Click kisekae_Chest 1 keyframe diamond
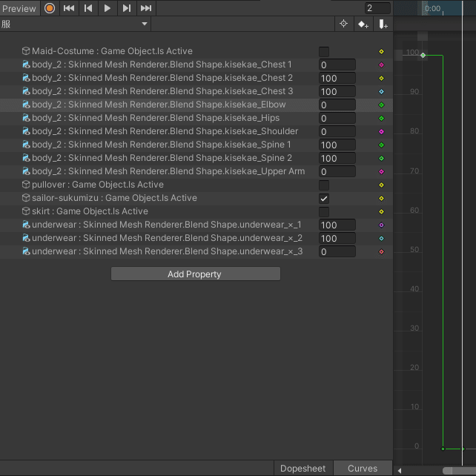476x476 pixels. pyautogui.click(x=382, y=65)
